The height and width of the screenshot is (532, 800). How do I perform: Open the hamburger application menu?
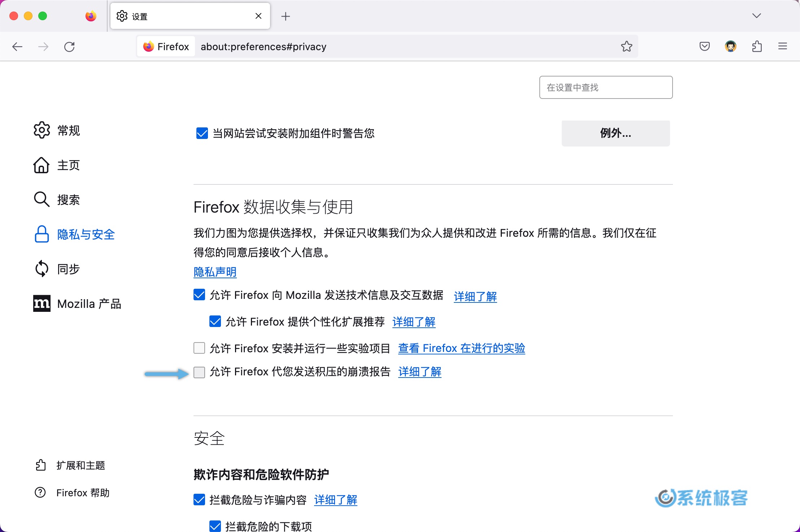point(783,46)
